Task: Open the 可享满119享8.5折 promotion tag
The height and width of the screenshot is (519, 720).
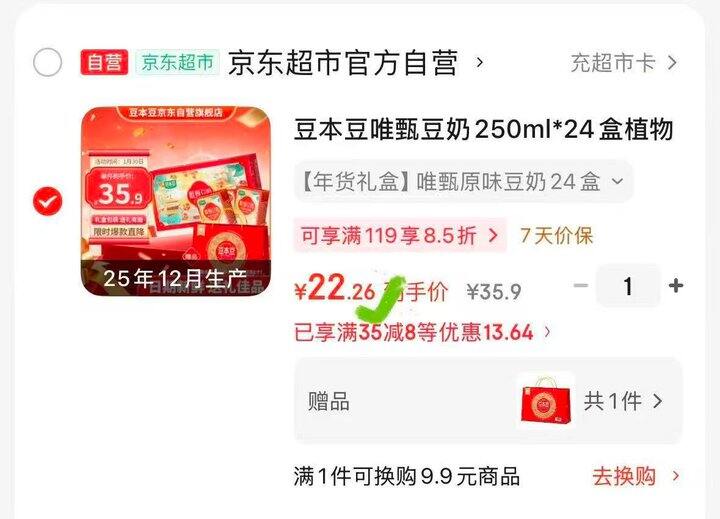Action: (x=400, y=236)
